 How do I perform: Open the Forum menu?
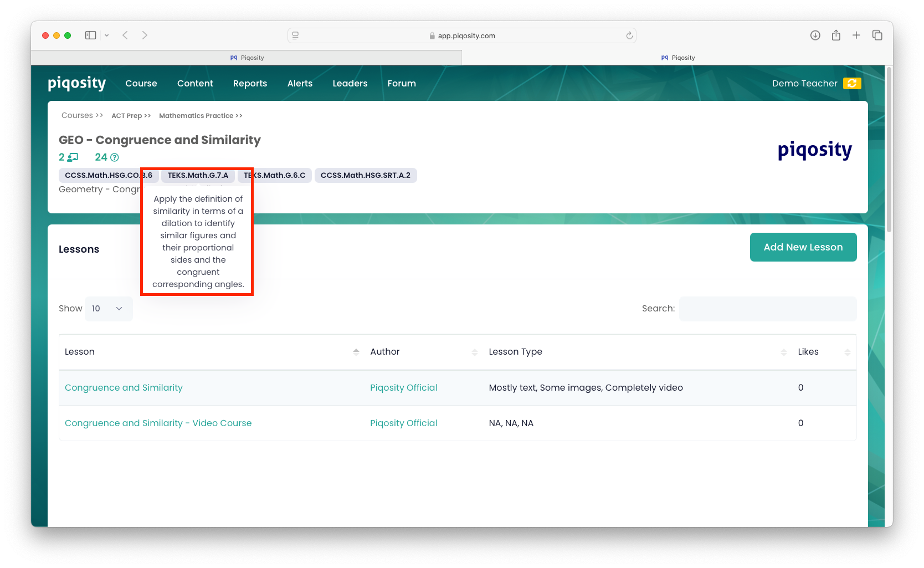coord(402,83)
